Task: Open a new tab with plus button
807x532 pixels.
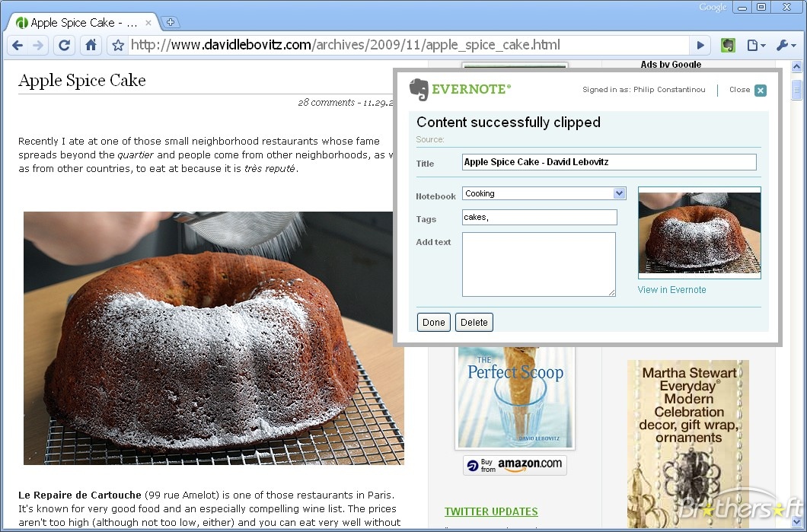Action: (171, 23)
